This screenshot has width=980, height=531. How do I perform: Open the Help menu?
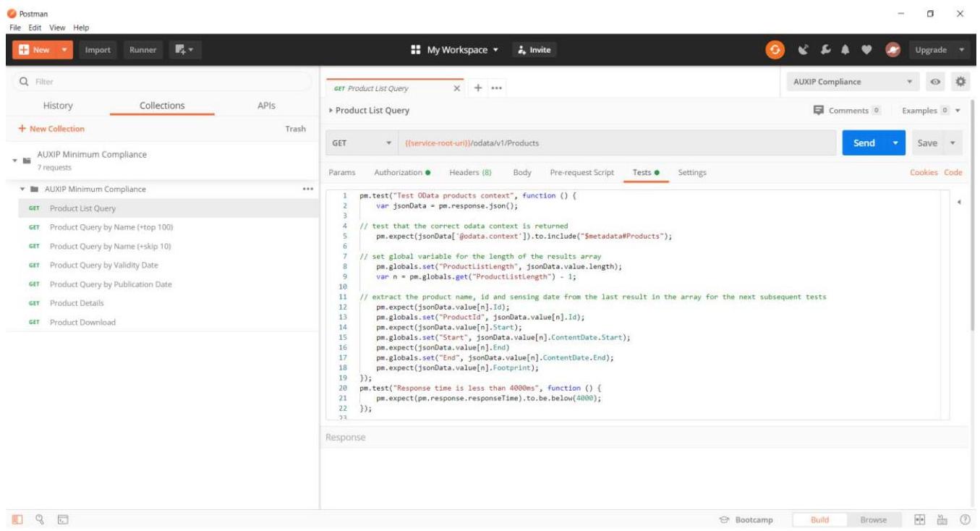click(81, 27)
